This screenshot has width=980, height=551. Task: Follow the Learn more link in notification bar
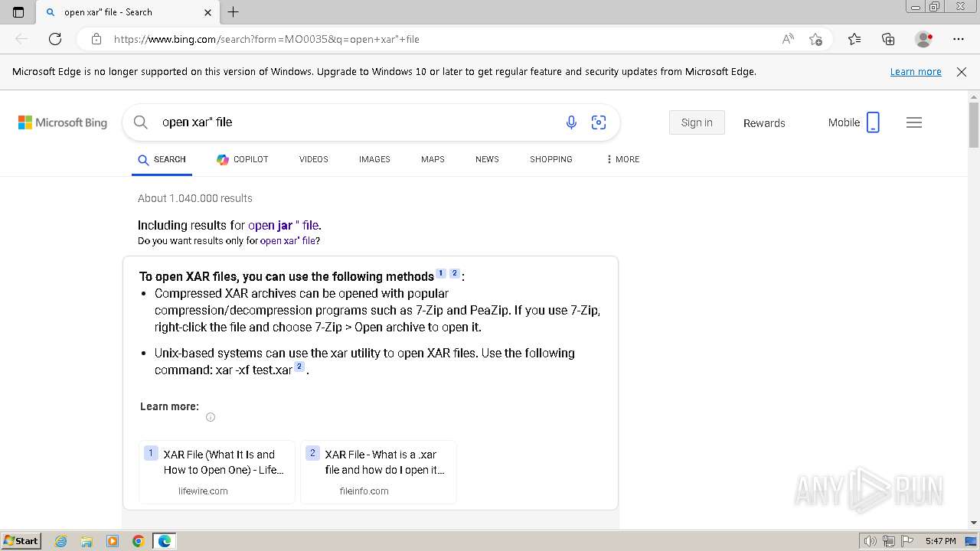(x=916, y=71)
